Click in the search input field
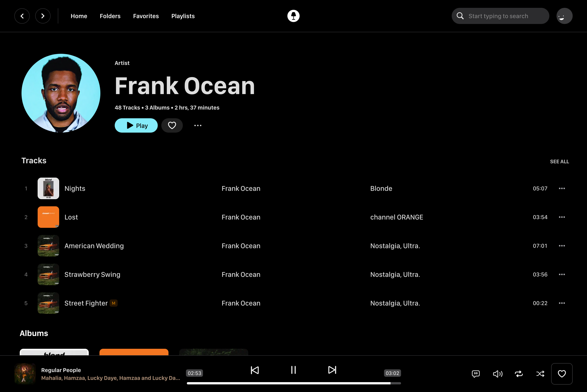The height and width of the screenshot is (392, 587). click(x=500, y=16)
